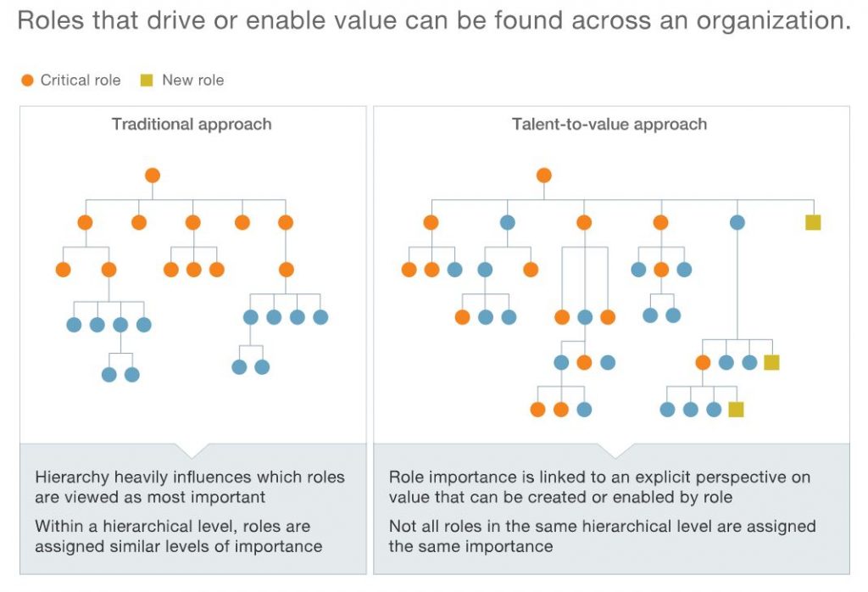Select the top root node in Talent-to-value chart
The image size is (868, 592).
[544, 176]
